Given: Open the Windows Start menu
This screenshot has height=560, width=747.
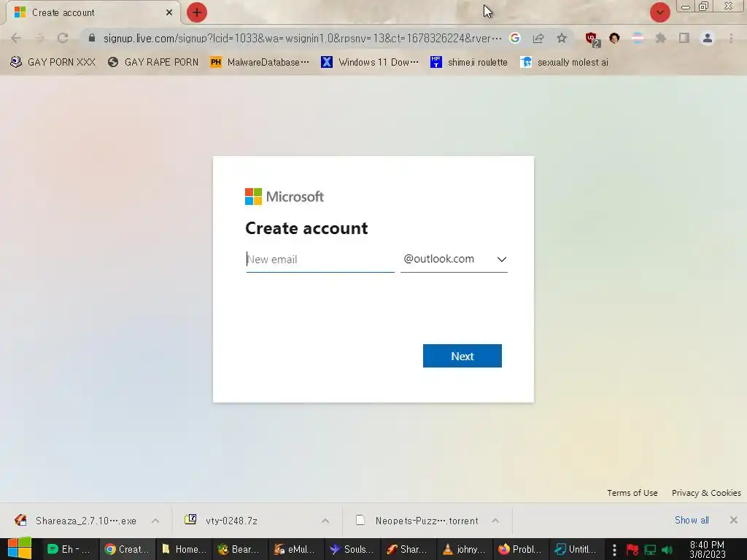Looking at the screenshot, I should coord(20,549).
